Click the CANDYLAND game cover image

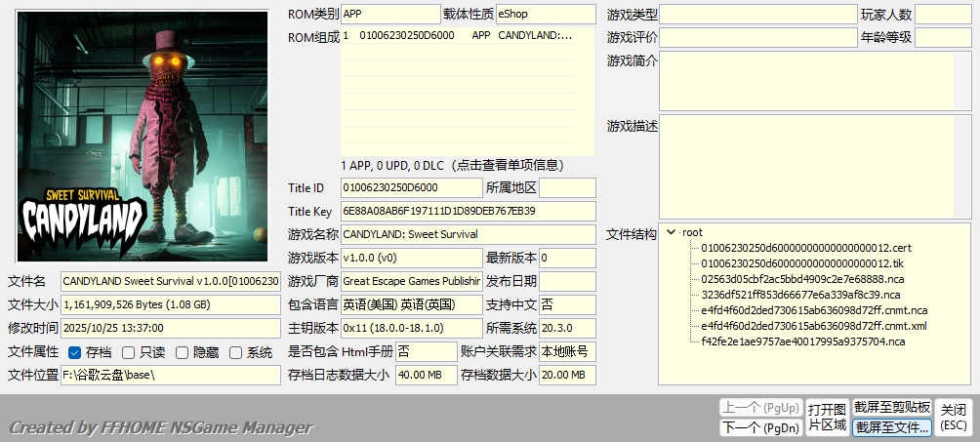[143, 137]
